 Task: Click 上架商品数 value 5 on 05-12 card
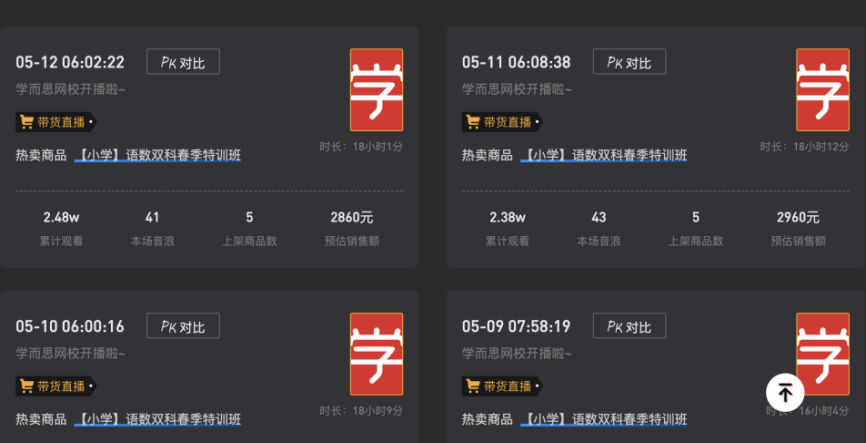pos(250,218)
